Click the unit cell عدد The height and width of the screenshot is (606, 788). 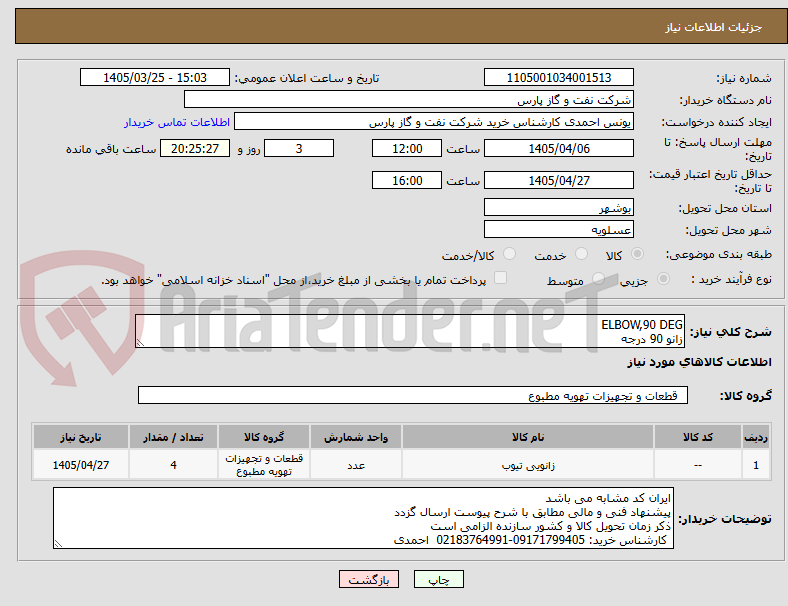pos(356,465)
